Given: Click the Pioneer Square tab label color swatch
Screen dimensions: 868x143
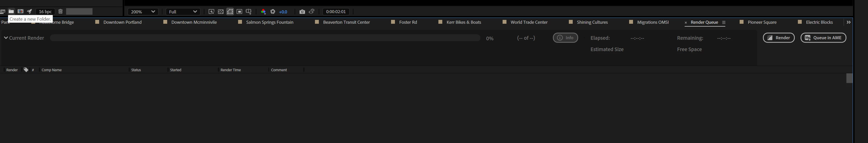Looking at the screenshot, I should 741,22.
